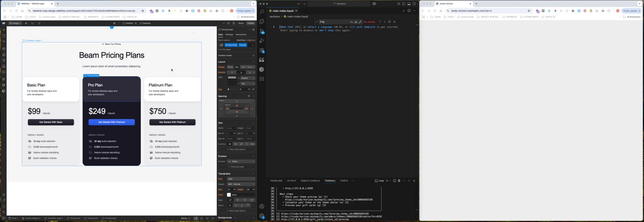Open style selector dropdown arrow
Screen dimensions: 644x222
[x=253, y=45]
